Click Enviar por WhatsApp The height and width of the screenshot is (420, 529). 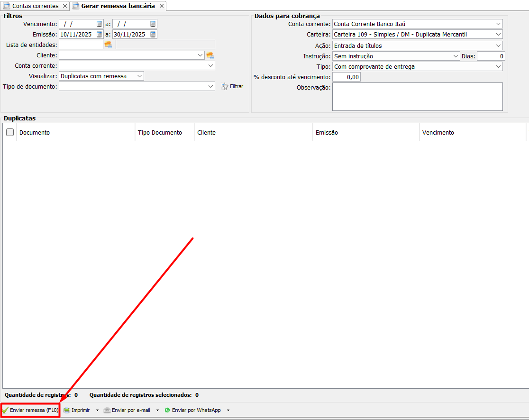[192, 410]
